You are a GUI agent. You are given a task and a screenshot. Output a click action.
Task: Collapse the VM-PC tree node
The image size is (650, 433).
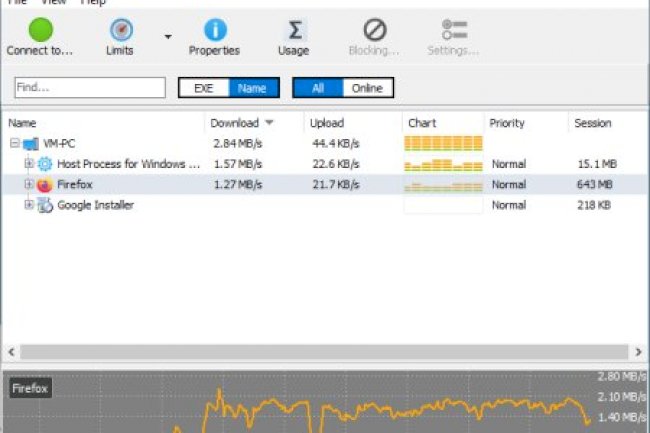tap(15, 144)
